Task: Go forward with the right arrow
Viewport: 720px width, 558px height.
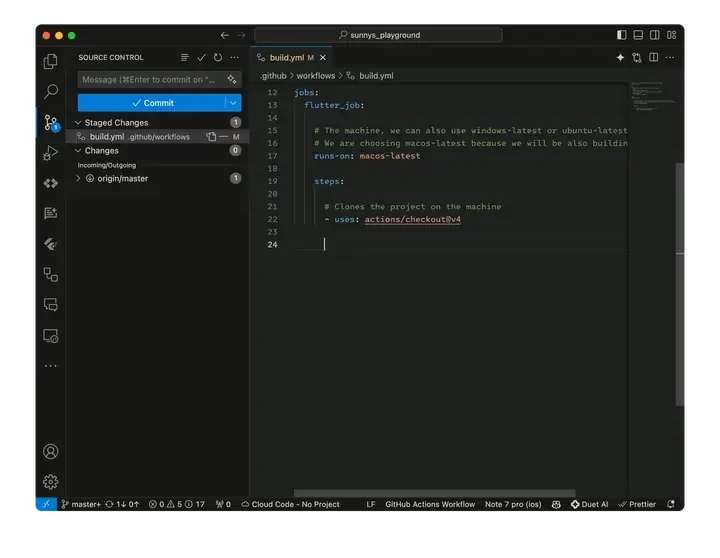Action: [241, 35]
